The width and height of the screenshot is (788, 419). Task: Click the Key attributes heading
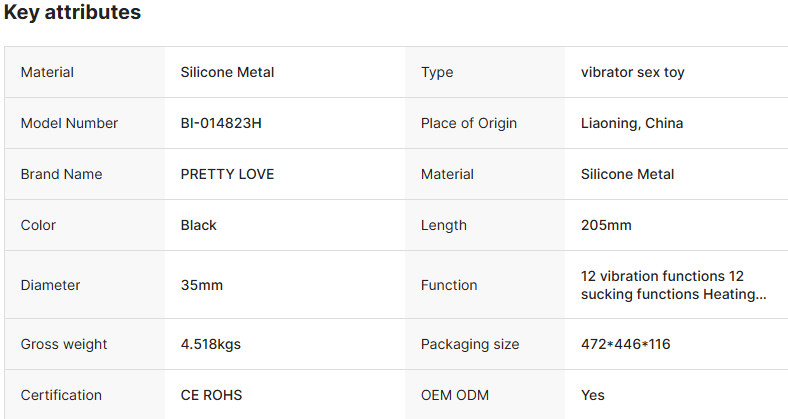pos(72,13)
